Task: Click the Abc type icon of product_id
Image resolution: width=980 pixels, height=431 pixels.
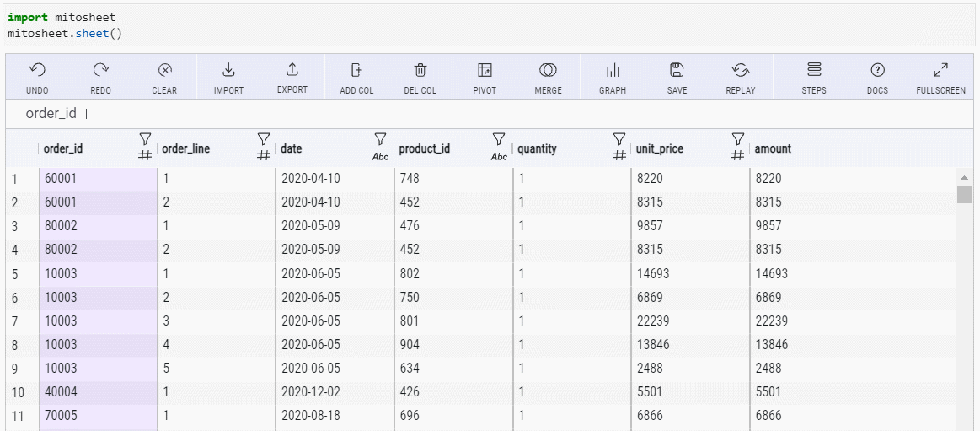Action: (499, 156)
